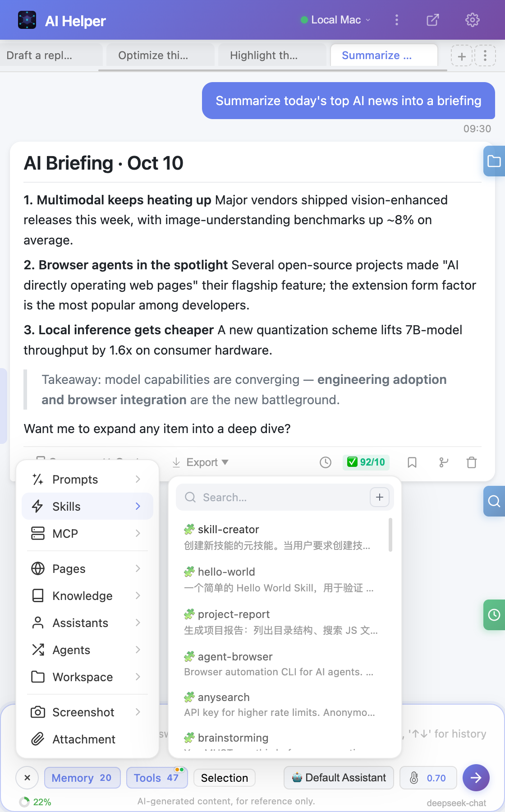
Task: Open the Export dropdown
Action: [200, 462]
